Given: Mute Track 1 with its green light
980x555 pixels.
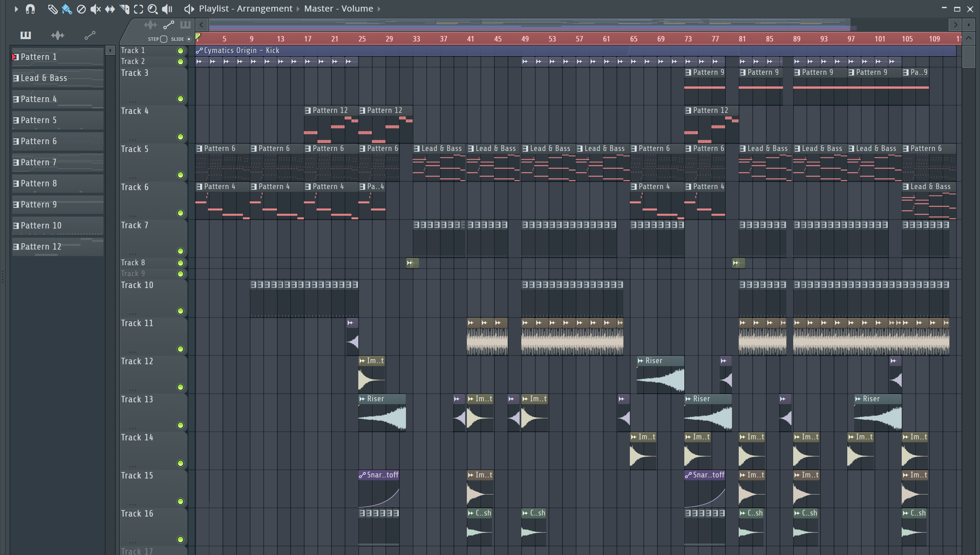Looking at the screenshot, I should click(180, 51).
